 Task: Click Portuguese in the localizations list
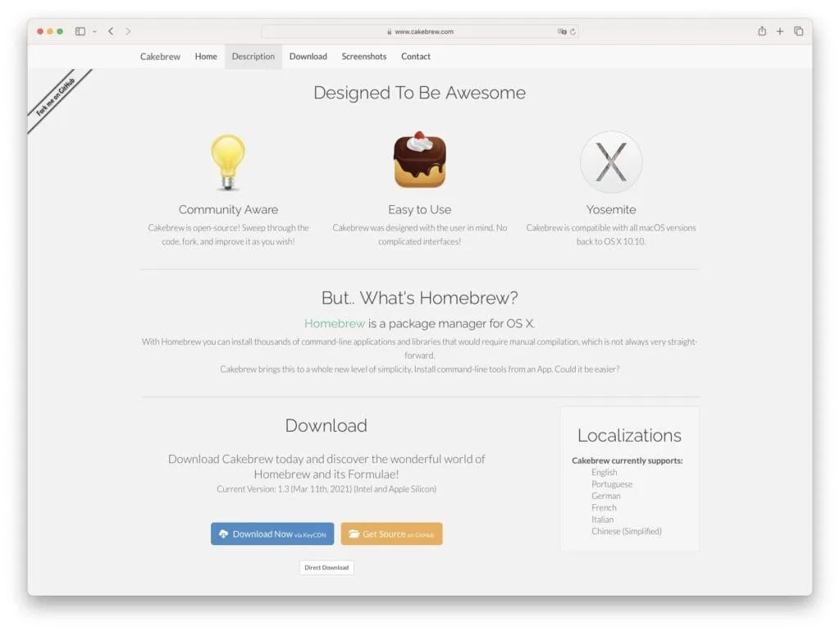point(612,484)
